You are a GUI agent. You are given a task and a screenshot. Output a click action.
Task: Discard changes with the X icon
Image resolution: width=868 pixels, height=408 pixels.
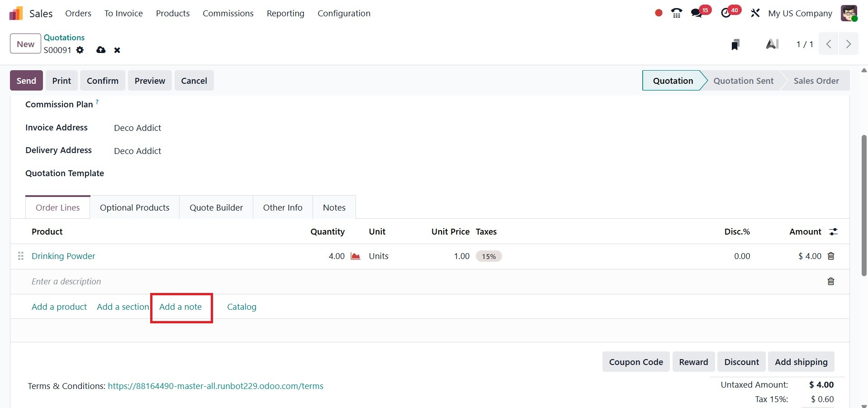tap(117, 50)
